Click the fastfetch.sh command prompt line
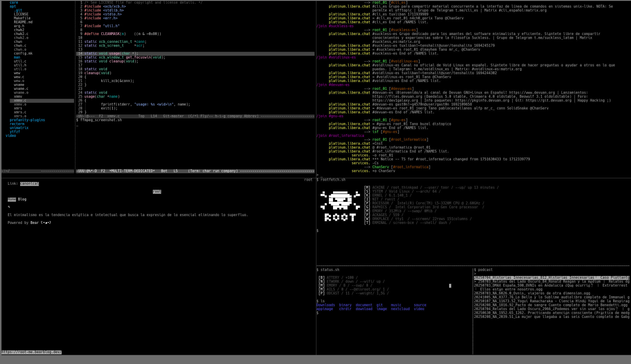This screenshot has height=364, width=631. point(331,180)
